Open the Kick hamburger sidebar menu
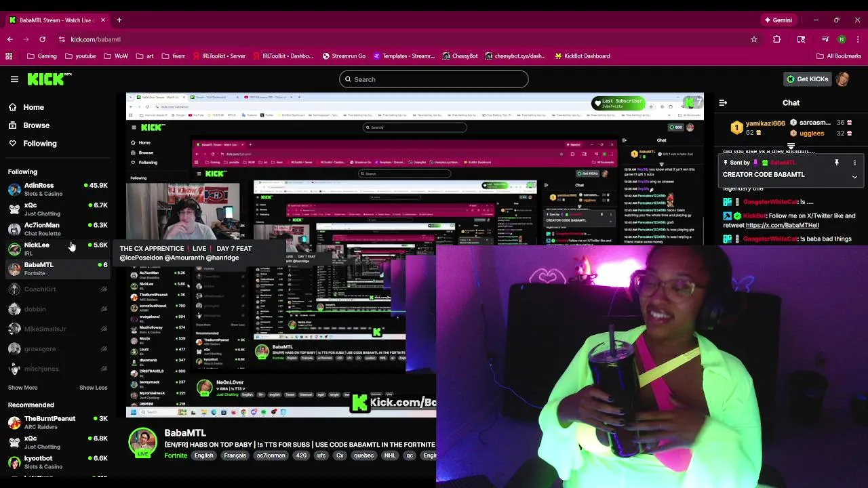 pyautogui.click(x=14, y=79)
